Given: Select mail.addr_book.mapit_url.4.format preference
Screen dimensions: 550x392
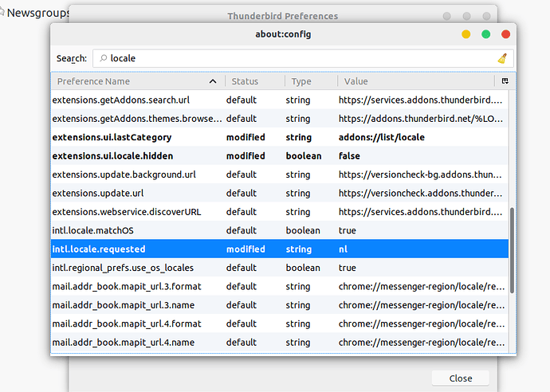Looking at the screenshot, I should 280,323.
